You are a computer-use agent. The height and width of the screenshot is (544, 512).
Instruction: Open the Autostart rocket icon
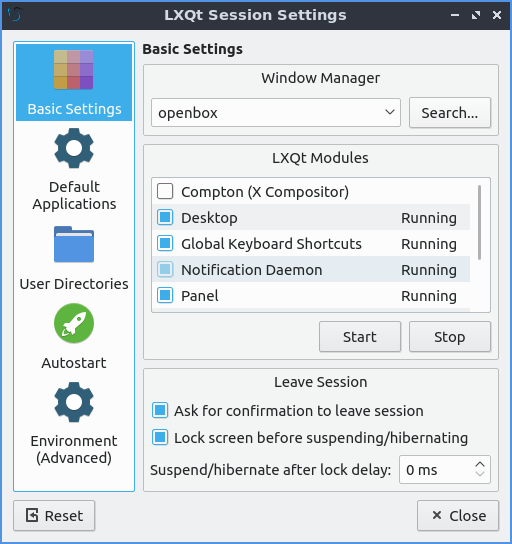click(x=74, y=323)
